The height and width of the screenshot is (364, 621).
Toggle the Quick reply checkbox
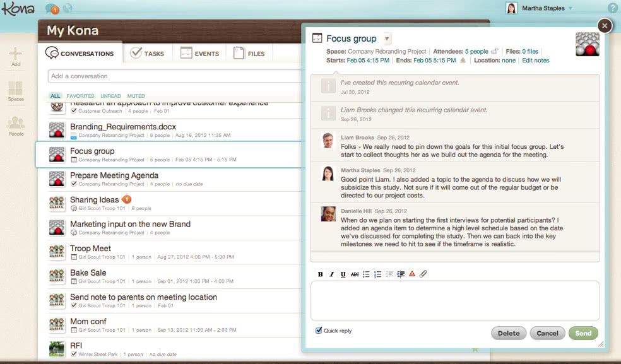pos(319,331)
